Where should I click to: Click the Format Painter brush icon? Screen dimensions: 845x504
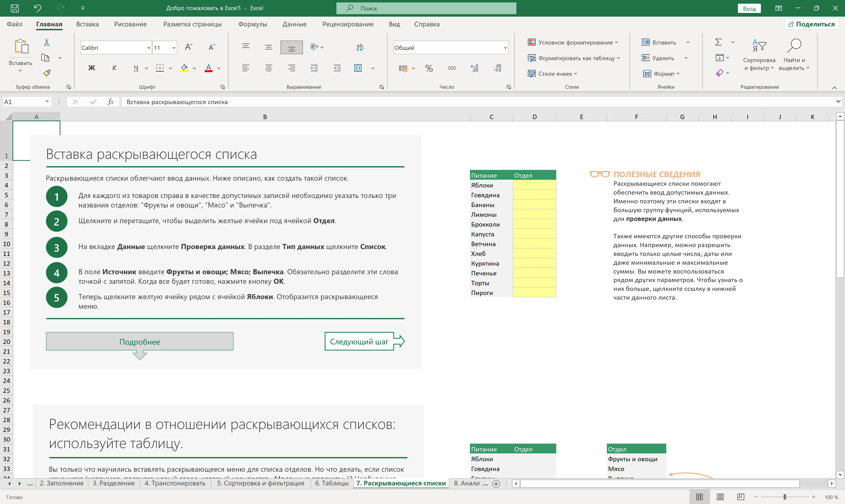click(x=47, y=73)
